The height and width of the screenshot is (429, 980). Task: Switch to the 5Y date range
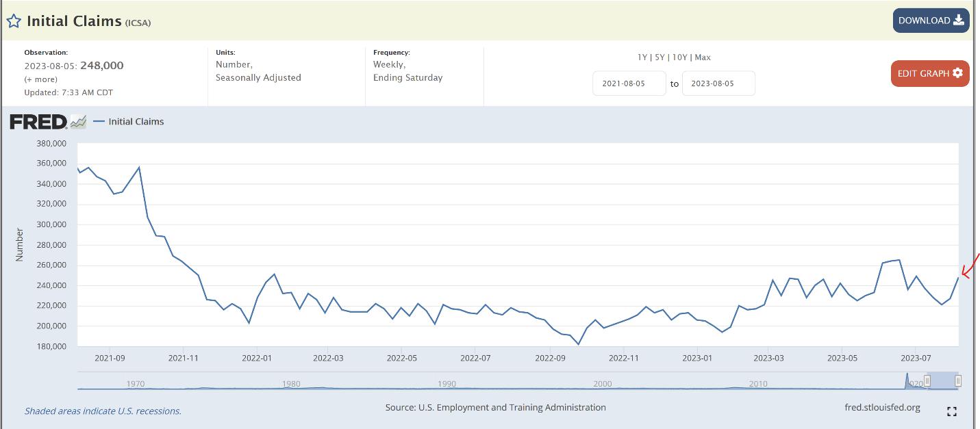659,57
